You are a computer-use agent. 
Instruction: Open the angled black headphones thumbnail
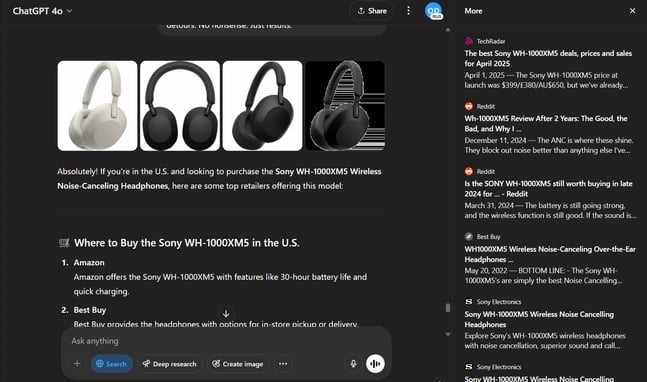tap(262, 106)
